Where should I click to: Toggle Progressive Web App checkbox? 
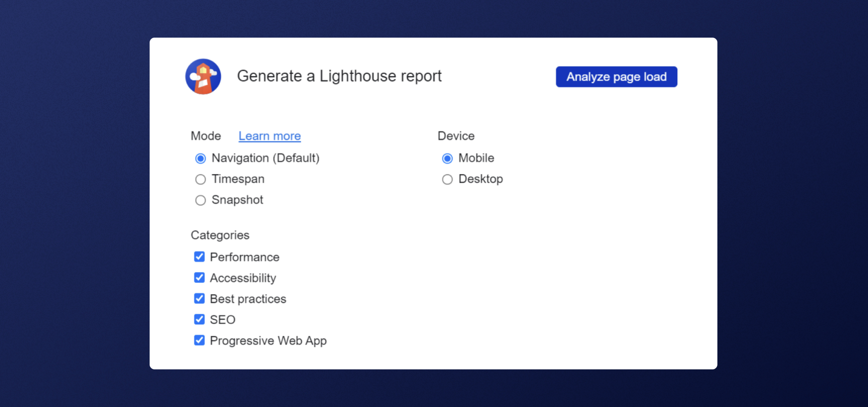(199, 340)
